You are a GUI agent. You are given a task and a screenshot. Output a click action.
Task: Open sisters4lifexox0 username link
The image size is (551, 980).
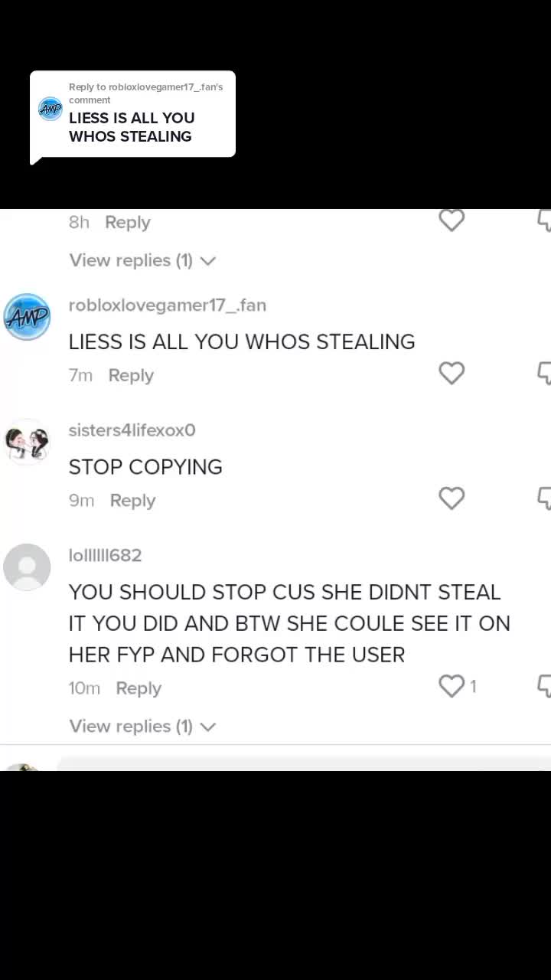click(132, 430)
